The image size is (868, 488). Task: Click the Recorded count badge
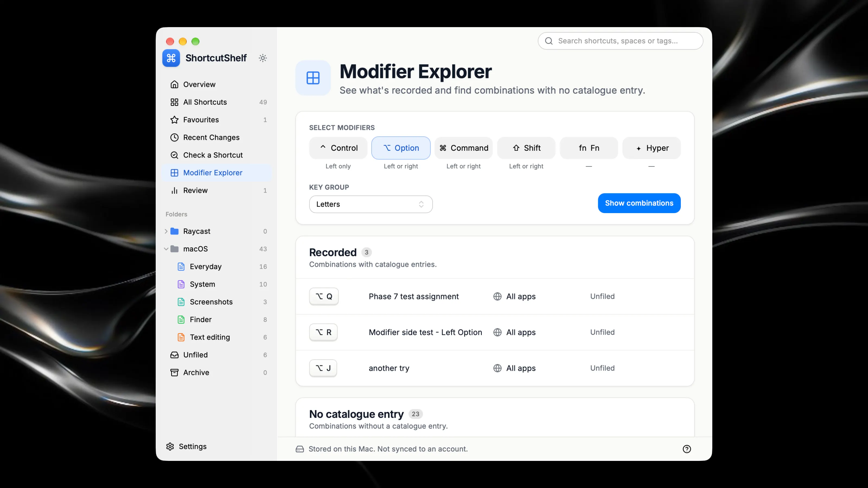366,252
